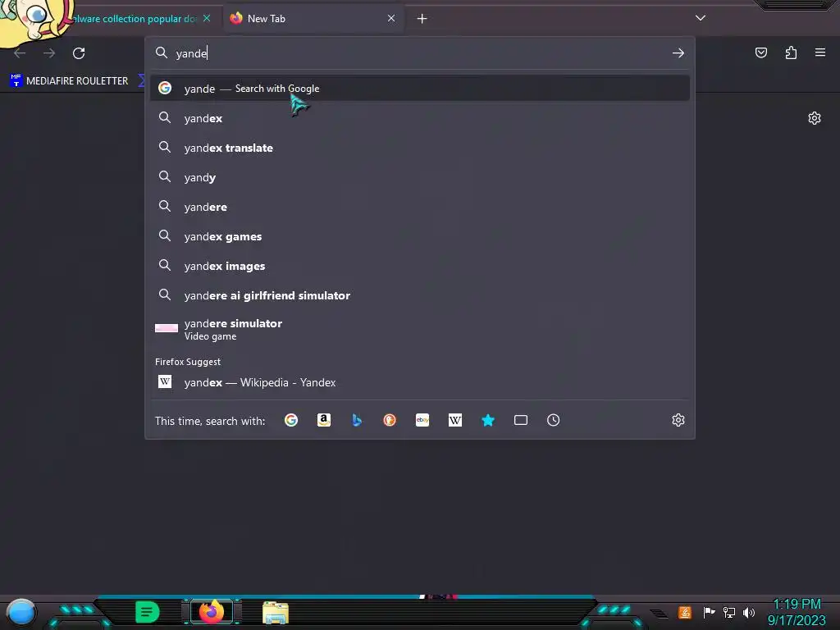Screen dimensions: 840x630
Task: Click the Go arrow in the address bar
Action: tap(678, 53)
